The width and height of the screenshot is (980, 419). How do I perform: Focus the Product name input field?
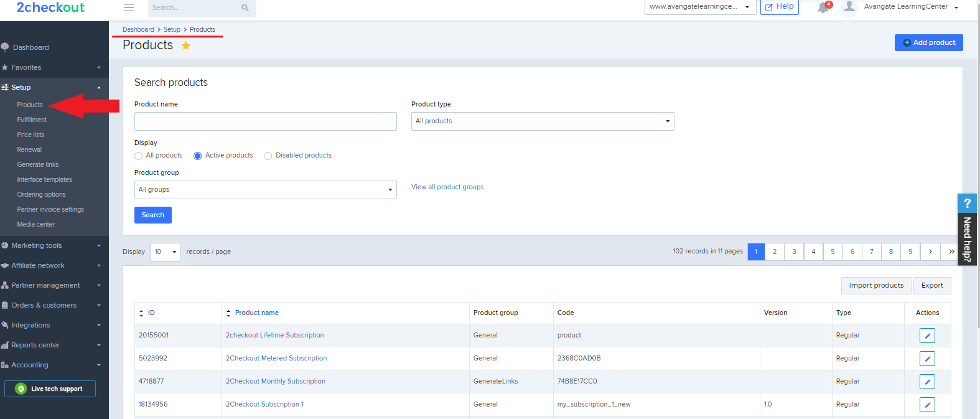pyautogui.click(x=266, y=121)
